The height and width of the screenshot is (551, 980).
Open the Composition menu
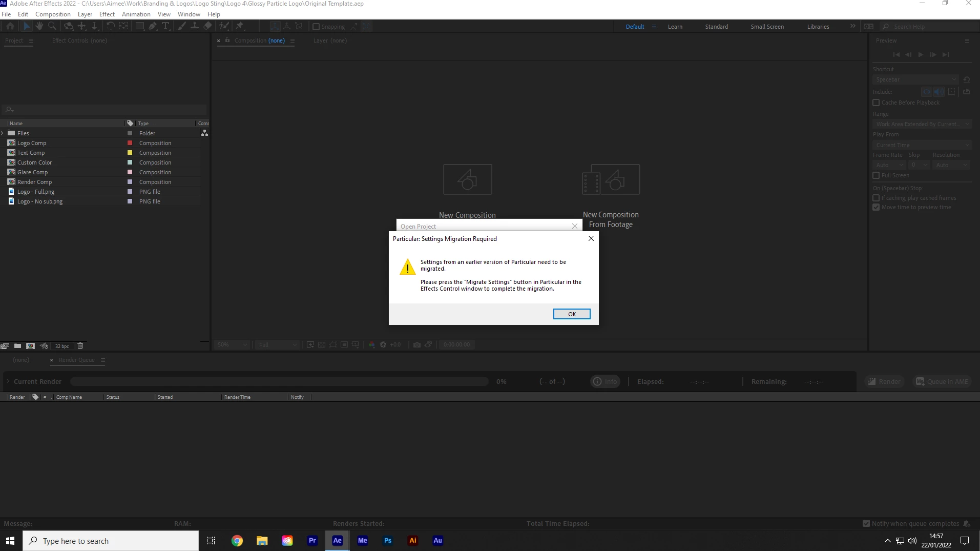coord(53,14)
